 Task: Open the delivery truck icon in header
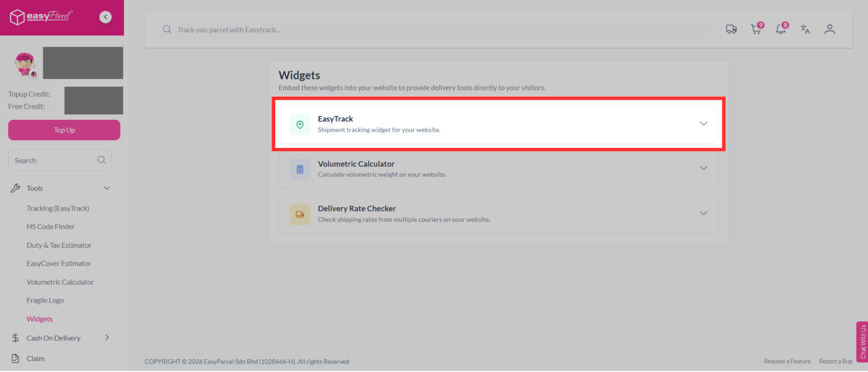point(731,29)
